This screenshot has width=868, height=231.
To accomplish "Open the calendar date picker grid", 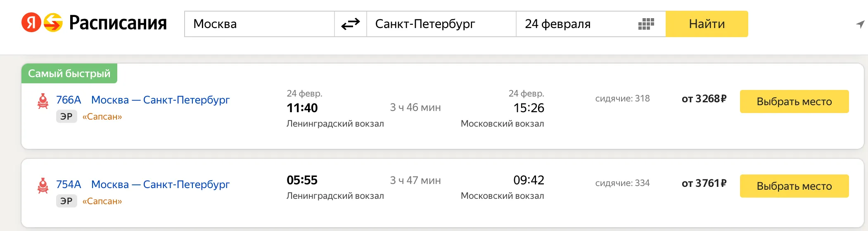I will coord(646,24).
